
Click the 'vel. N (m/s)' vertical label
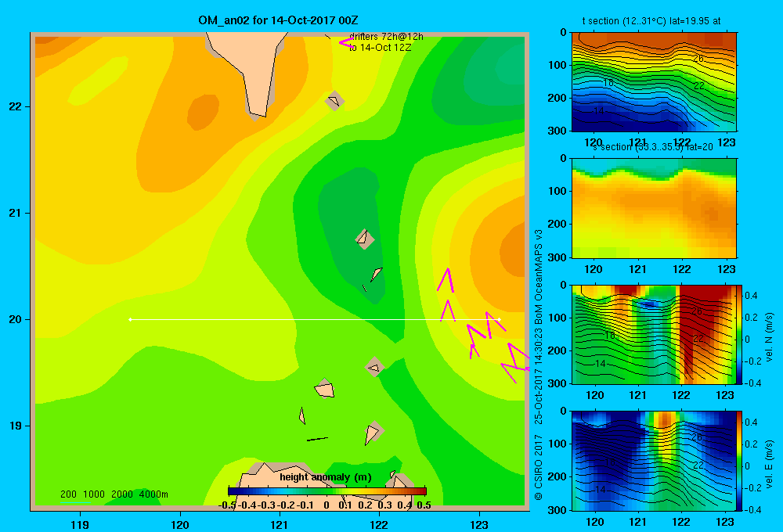click(769, 336)
